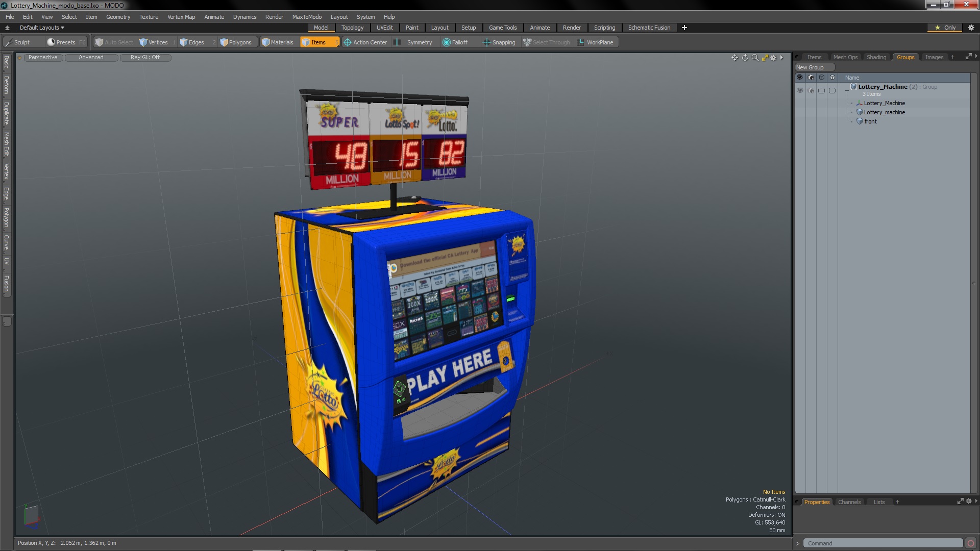Open the MaxToModo menu
Screen dimensions: 980x551
pyautogui.click(x=307, y=17)
